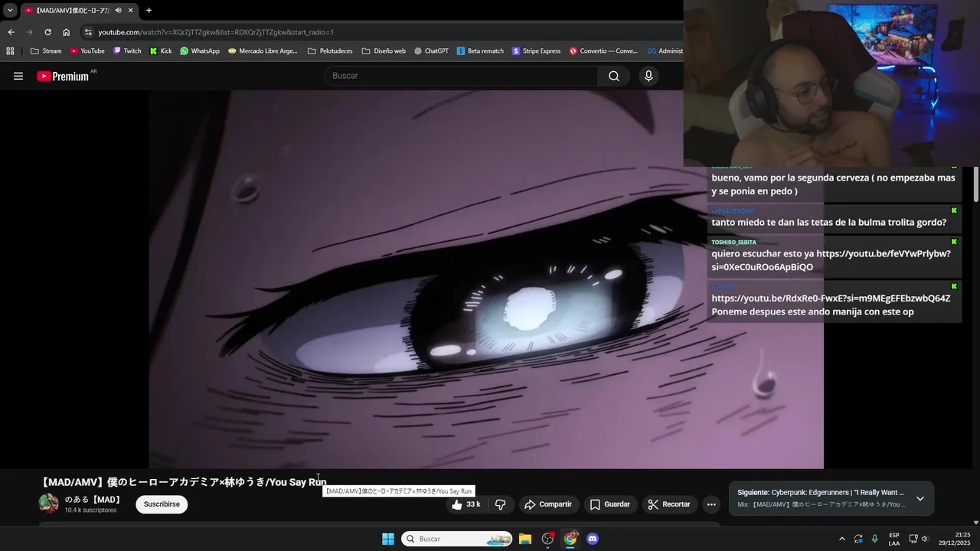Click the TOSHIRO_SEBITA chat username

pyautogui.click(x=733, y=243)
